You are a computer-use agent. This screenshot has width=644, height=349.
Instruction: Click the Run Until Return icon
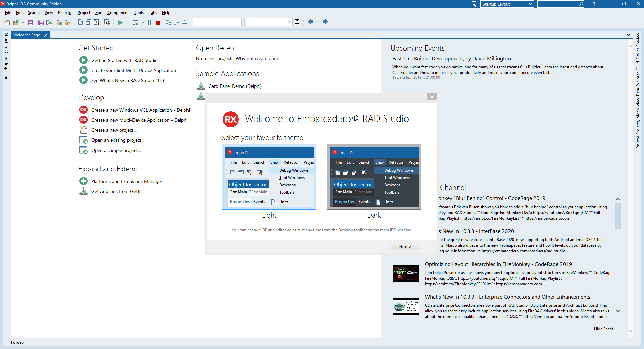tap(184, 22)
